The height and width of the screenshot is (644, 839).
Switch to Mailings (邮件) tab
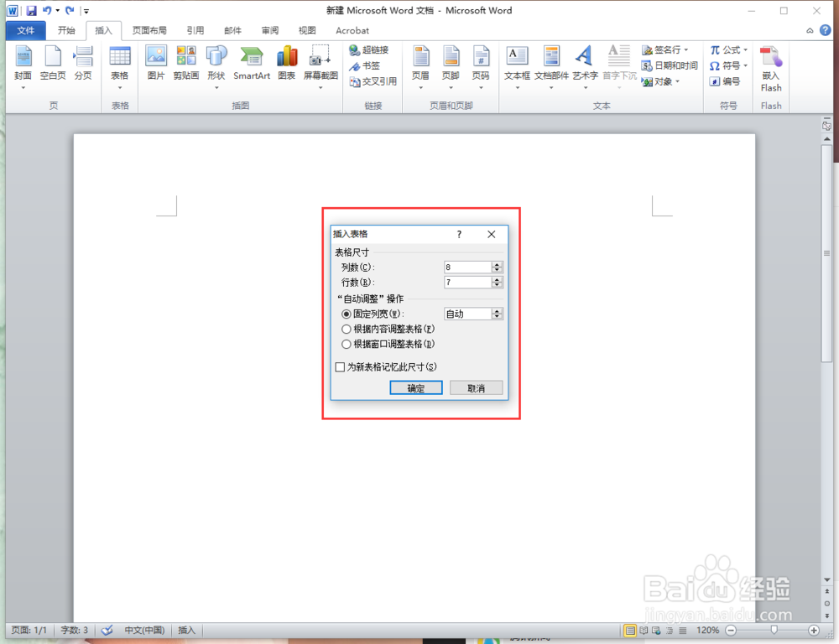point(232,30)
